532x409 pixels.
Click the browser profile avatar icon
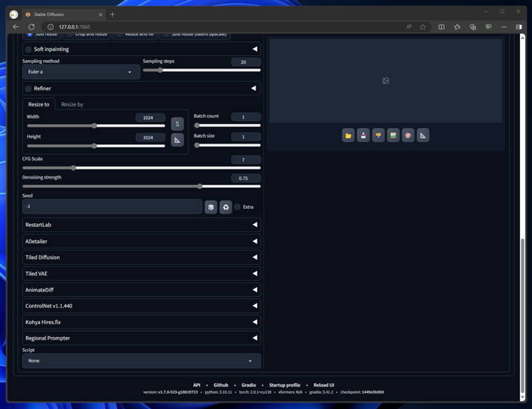[x=14, y=14]
